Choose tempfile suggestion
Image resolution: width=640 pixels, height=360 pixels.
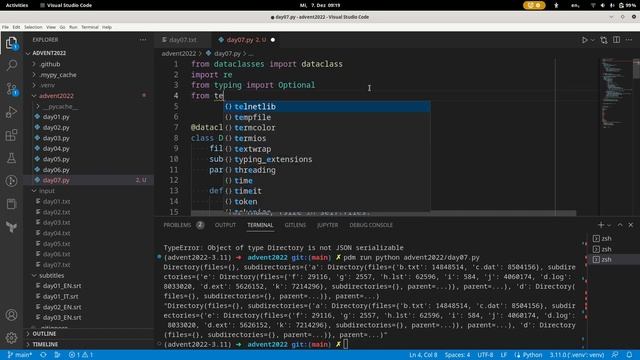pyautogui.click(x=327, y=117)
